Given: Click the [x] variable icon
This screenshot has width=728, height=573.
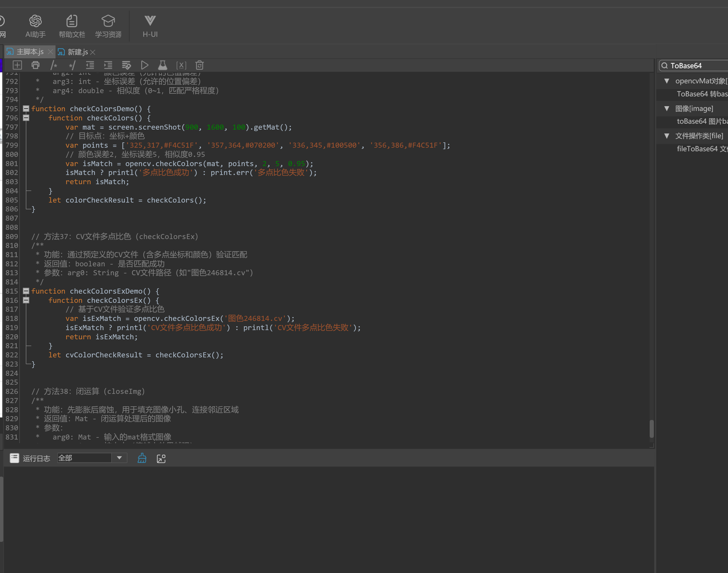Looking at the screenshot, I should 181,65.
